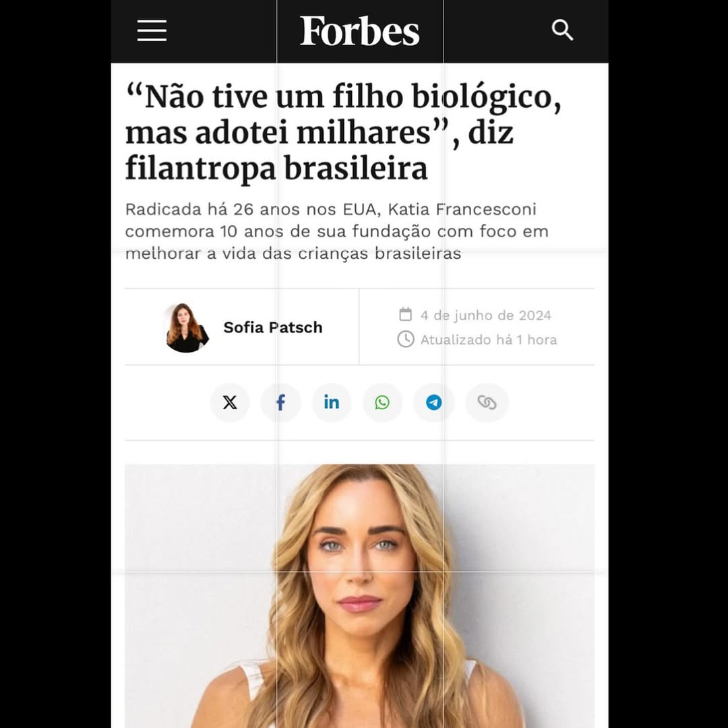Share the article via WhatsApp
Image resolution: width=728 pixels, height=728 pixels.
(x=383, y=402)
